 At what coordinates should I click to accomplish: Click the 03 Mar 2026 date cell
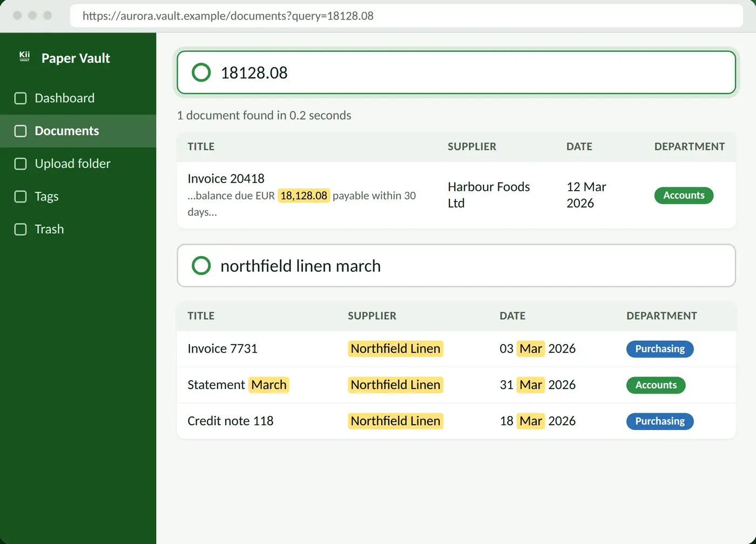pos(538,349)
